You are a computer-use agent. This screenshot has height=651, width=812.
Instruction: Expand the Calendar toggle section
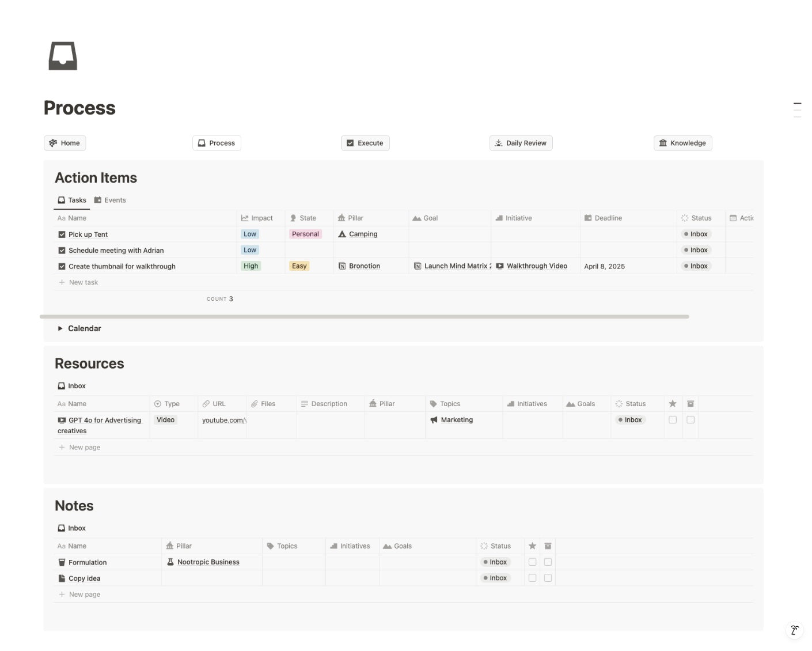click(60, 328)
